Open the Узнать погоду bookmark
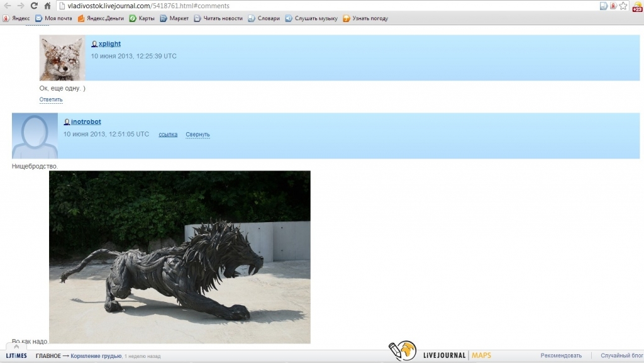Image resolution: width=644 pixels, height=363 pixels. point(365,18)
